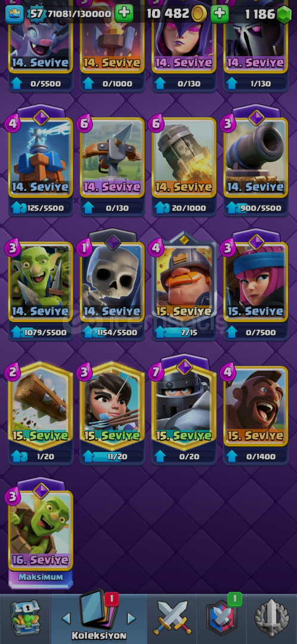Tap the green plus next to experience
Screen dimensions: 297x644
point(123,14)
